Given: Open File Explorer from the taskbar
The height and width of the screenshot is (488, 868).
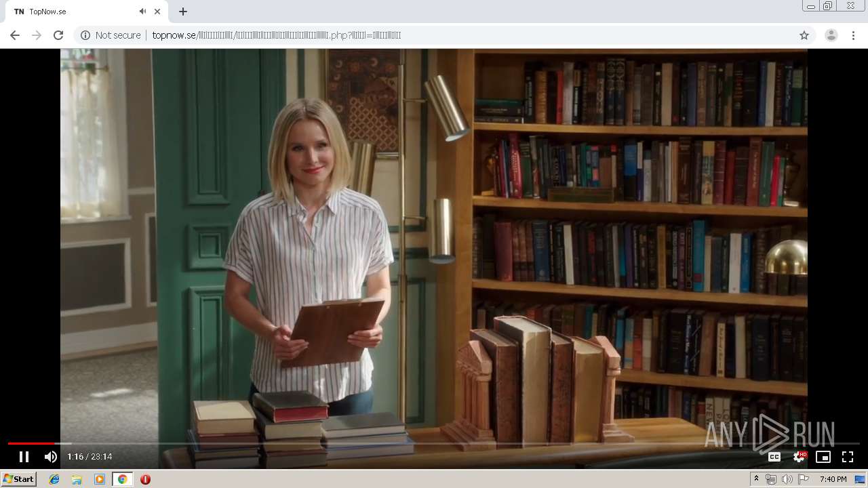Looking at the screenshot, I should tap(77, 479).
